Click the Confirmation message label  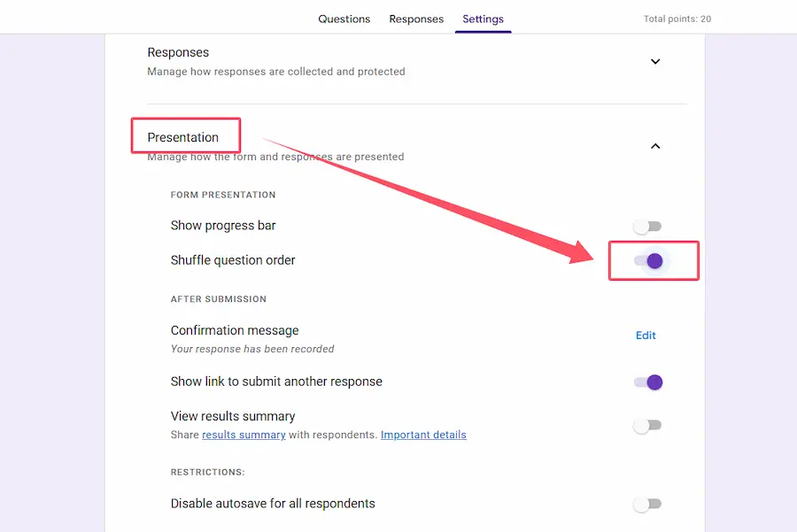tap(235, 330)
